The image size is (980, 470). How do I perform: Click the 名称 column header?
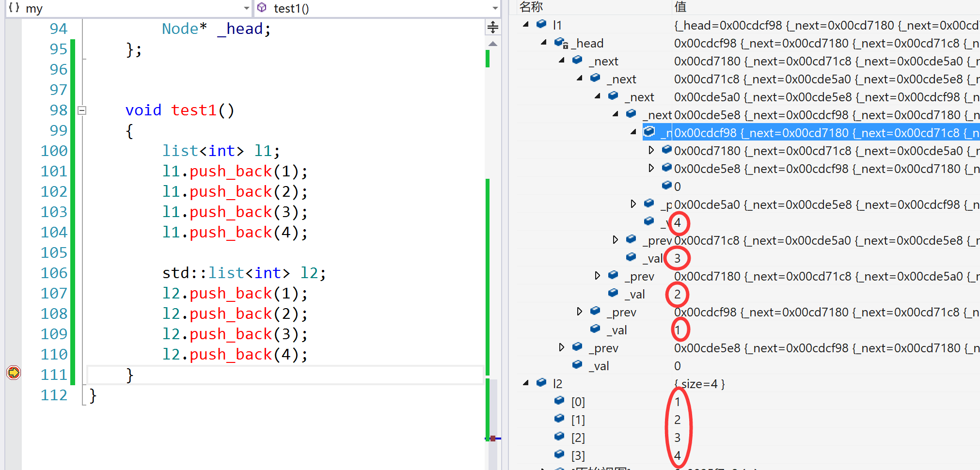531,7
